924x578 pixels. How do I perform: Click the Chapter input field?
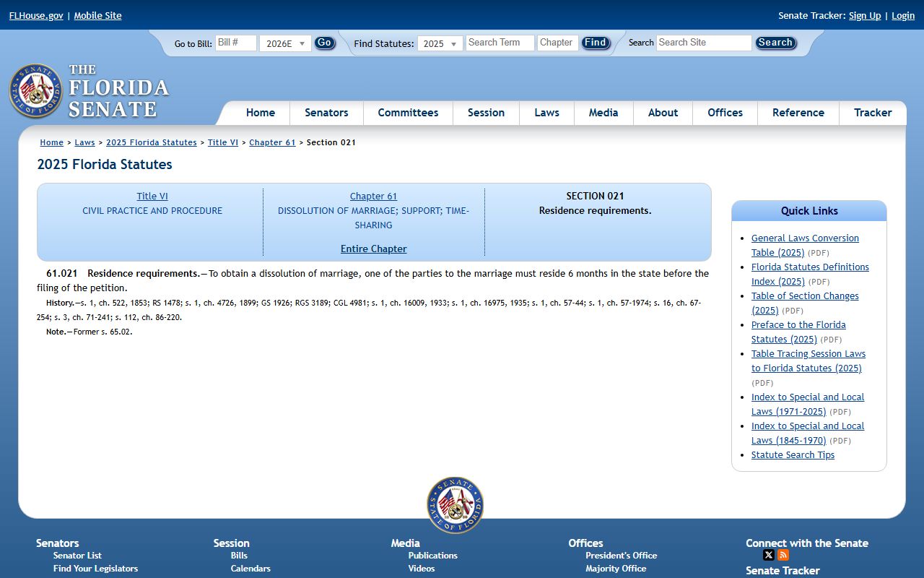(558, 43)
